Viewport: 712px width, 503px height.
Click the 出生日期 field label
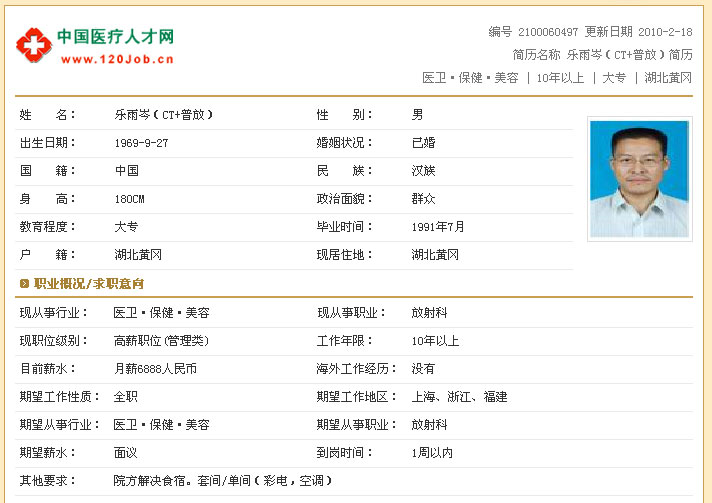coord(47,143)
